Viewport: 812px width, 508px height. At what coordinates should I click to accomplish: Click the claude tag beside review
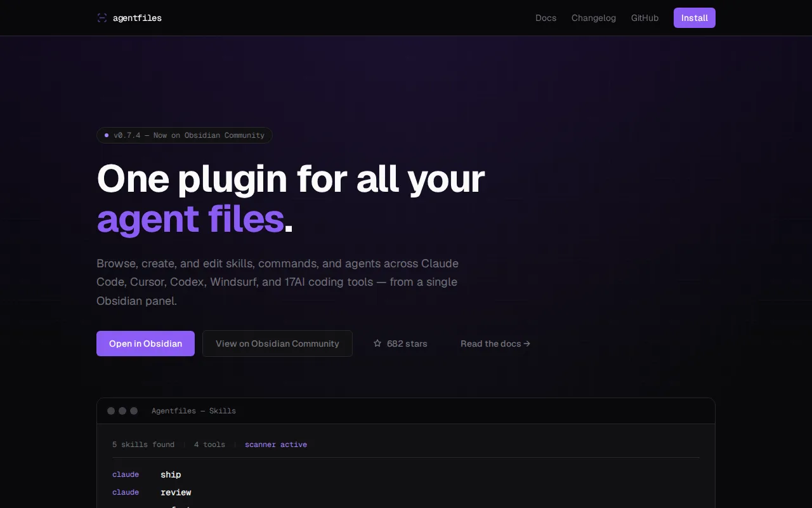pyautogui.click(x=126, y=492)
